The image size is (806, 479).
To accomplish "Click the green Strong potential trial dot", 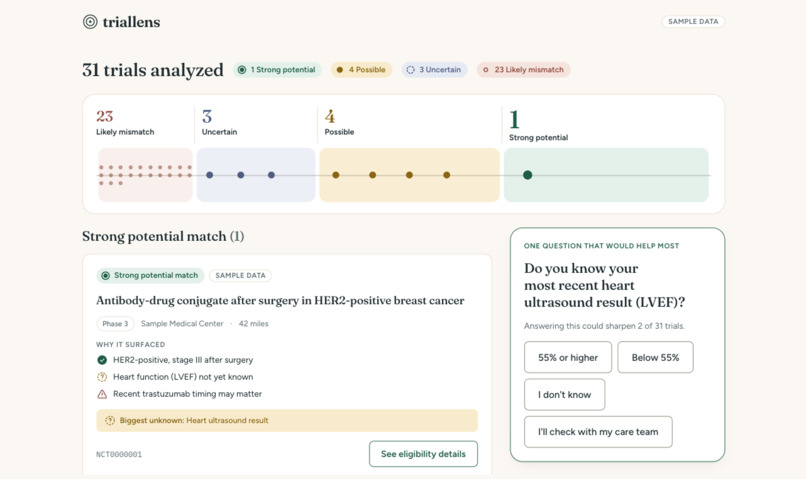I will coord(527,175).
